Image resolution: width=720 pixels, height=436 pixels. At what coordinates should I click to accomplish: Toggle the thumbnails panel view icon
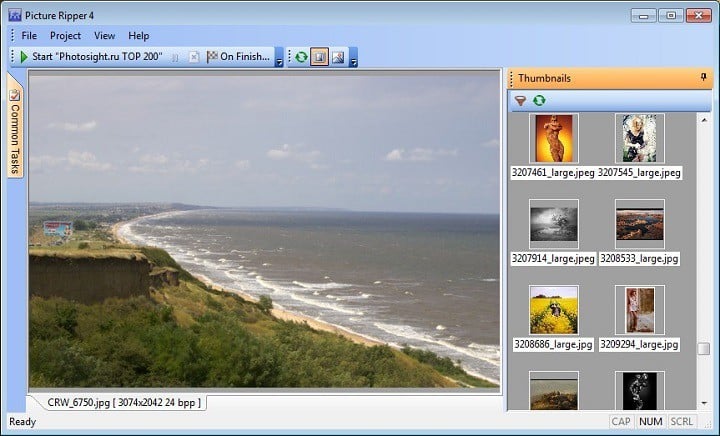[320, 57]
